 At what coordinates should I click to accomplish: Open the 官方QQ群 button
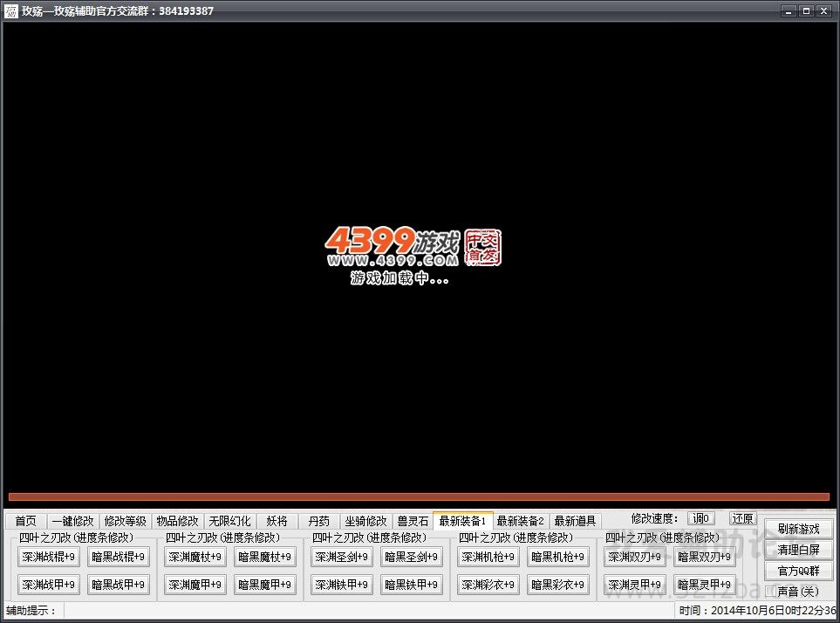(799, 571)
